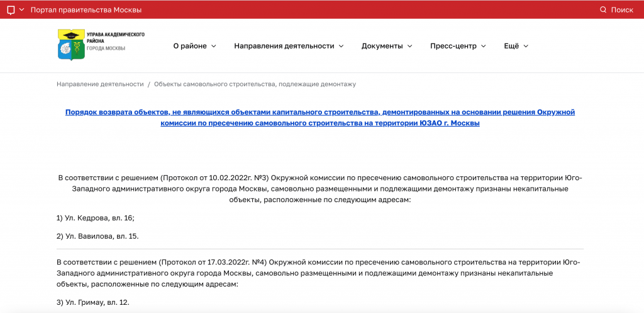This screenshot has width=644, height=313.
Task: Open the Направления деятельности menu
Action: [x=284, y=46]
